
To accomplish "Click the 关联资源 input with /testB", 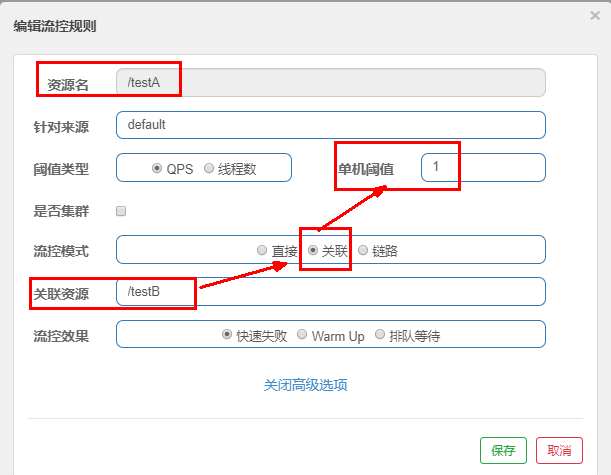I will point(330,292).
